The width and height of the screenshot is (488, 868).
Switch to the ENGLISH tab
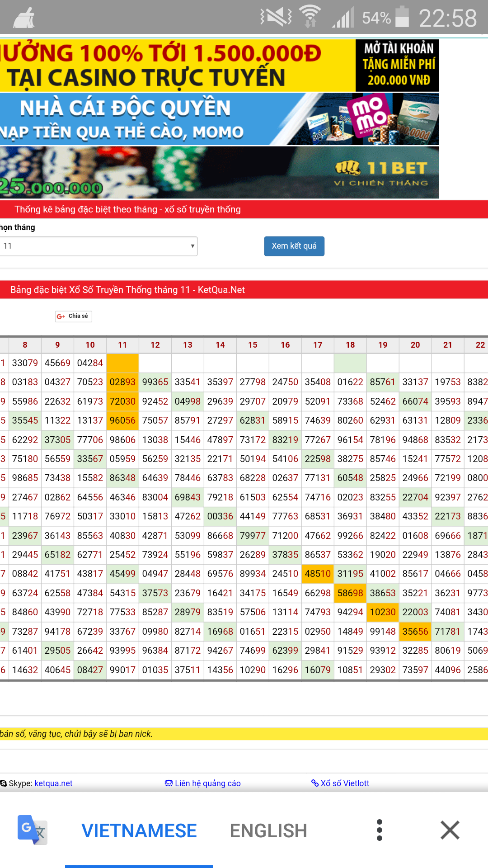click(268, 831)
